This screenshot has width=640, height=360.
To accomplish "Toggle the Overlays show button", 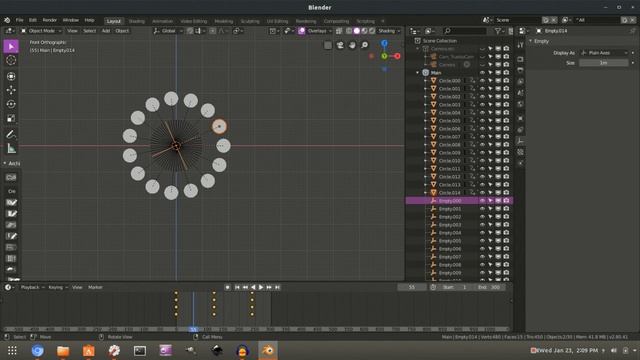I will click(302, 31).
